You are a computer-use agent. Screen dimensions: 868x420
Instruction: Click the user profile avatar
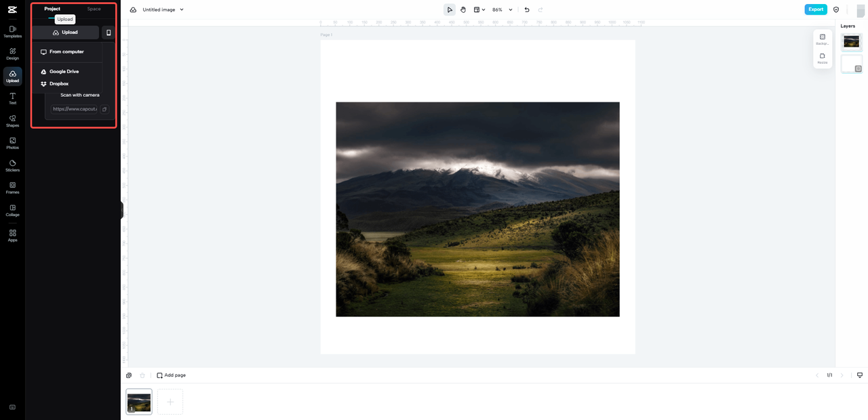point(861,10)
